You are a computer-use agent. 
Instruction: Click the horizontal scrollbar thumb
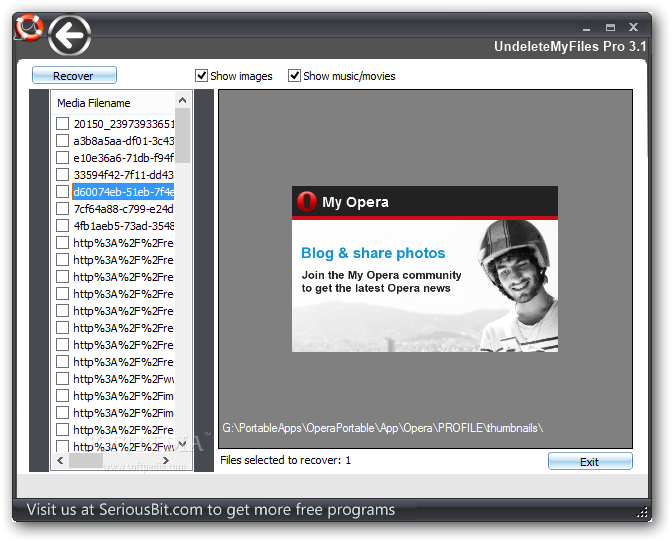(x=86, y=460)
